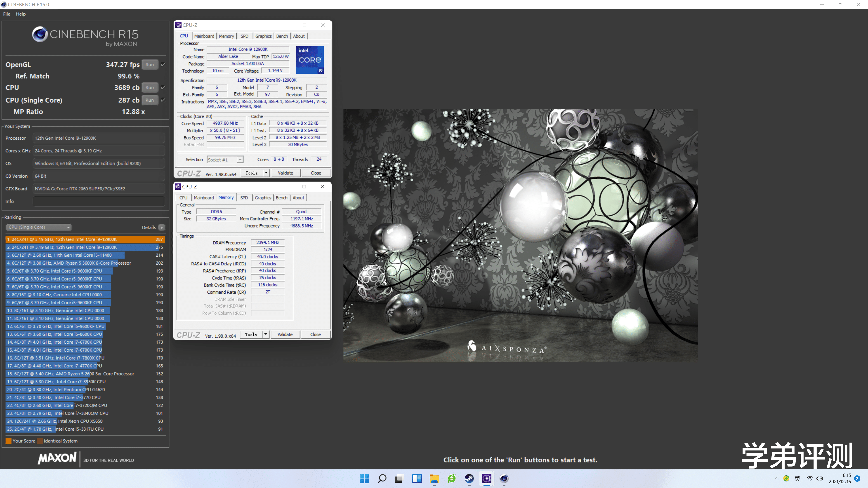868x488 pixels.
Task: Open the CPU (Single Core) ranking dropdown
Action: [x=39, y=227]
